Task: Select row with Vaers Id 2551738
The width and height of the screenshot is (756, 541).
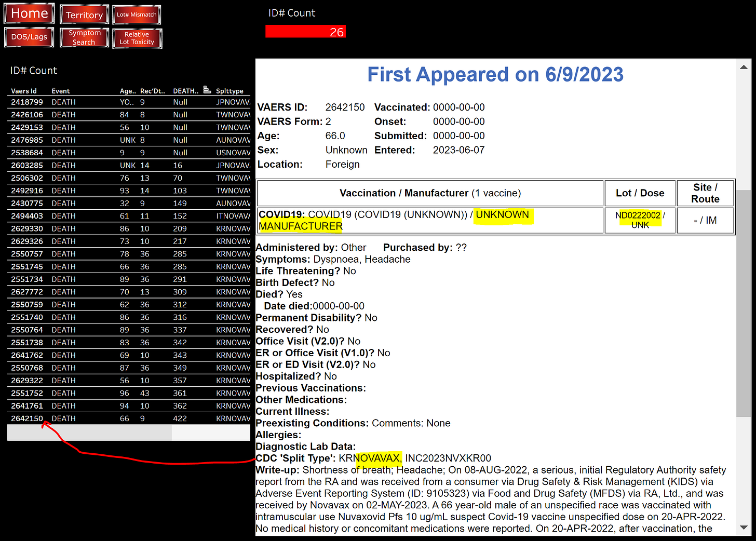Action: tap(129, 343)
